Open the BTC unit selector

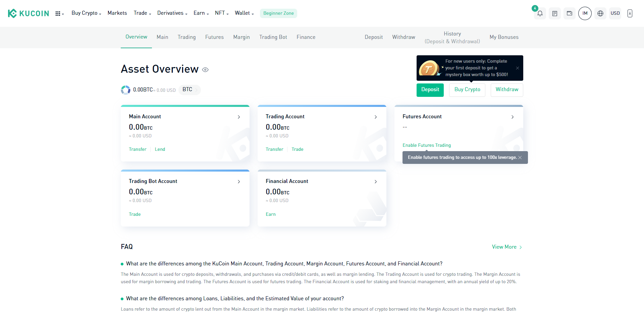[190, 90]
